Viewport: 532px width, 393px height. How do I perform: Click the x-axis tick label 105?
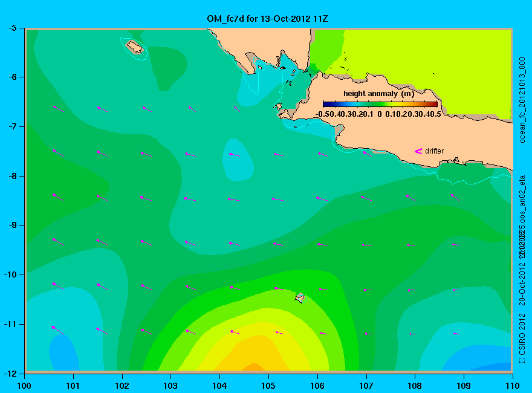(268, 386)
